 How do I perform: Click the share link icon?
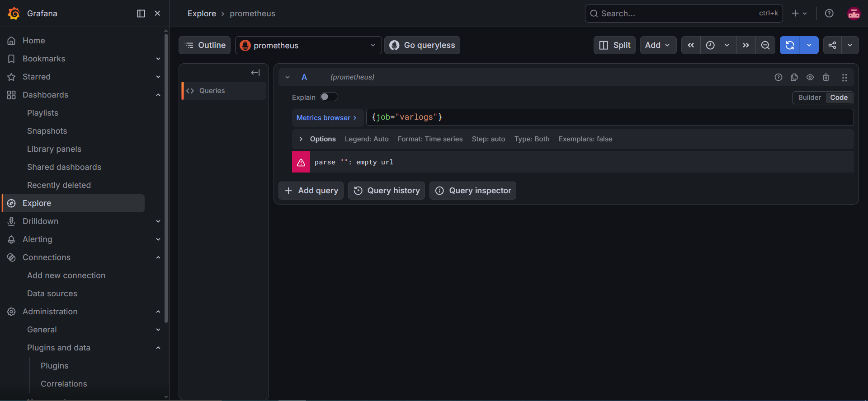832,45
